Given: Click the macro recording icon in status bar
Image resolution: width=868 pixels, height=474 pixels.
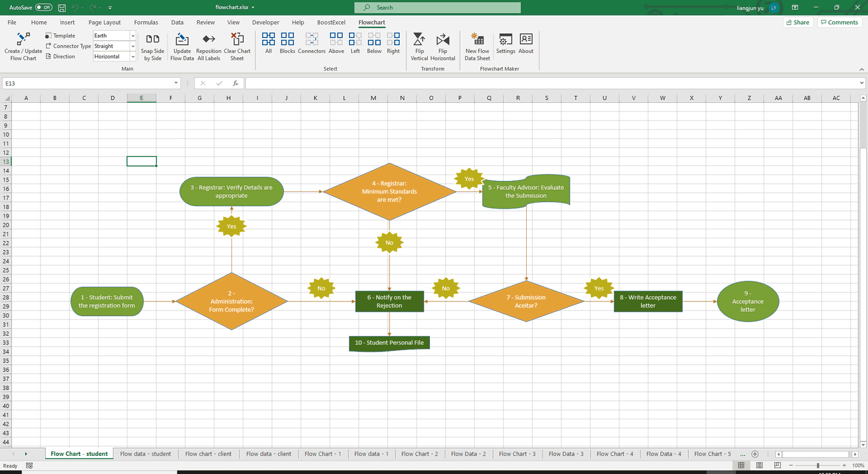Looking at the screenshot, I should pos(30,466).
